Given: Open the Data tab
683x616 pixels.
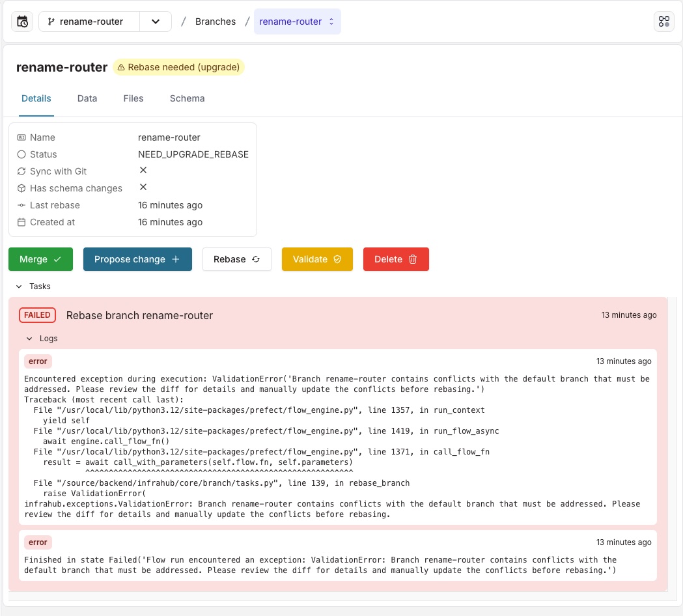Looking at the screenshot, I should 87,98.
